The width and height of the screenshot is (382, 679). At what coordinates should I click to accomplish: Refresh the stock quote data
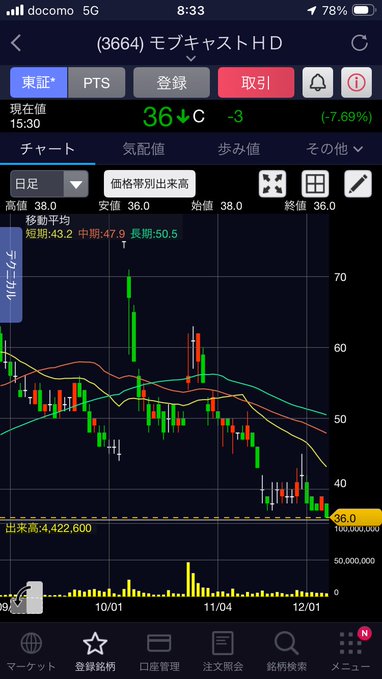pyautogui.click(x=359, y=43)
